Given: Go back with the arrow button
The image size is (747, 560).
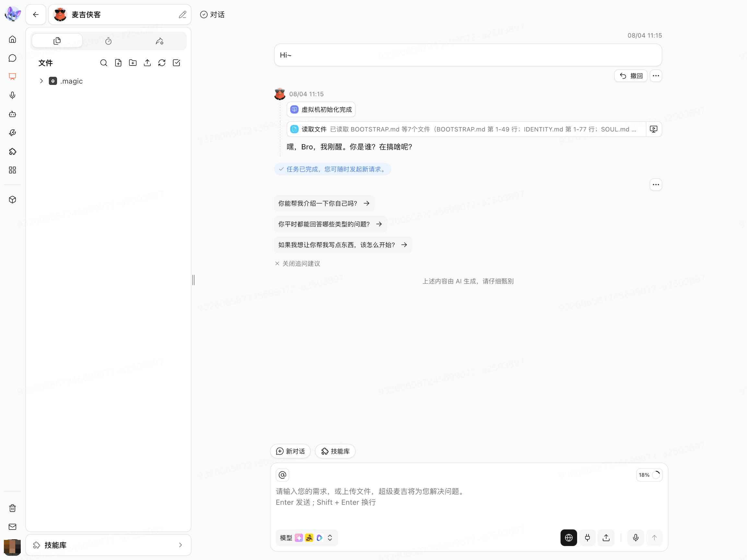Looking at the screenshot, I should [x=36, y=15].
